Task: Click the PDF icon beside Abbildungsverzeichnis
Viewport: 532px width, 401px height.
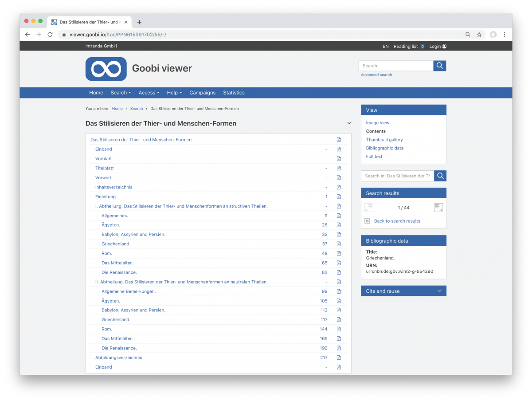Action: pyautogui.click(x=339, y=358)
